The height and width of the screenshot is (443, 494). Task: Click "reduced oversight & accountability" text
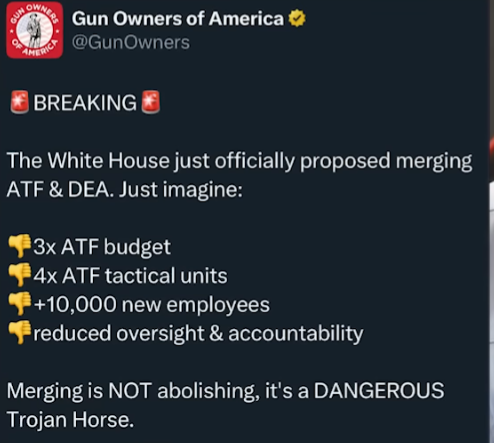pyautogui.click(x=198, y=334)
